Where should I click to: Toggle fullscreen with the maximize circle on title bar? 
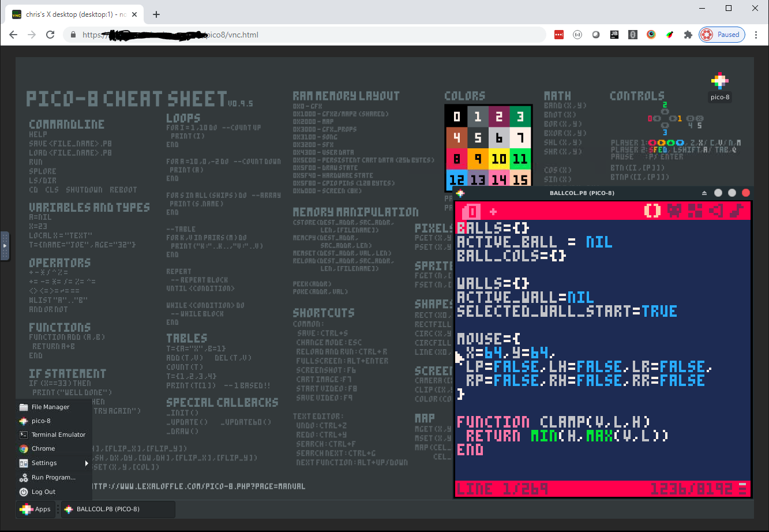(732, 193)
